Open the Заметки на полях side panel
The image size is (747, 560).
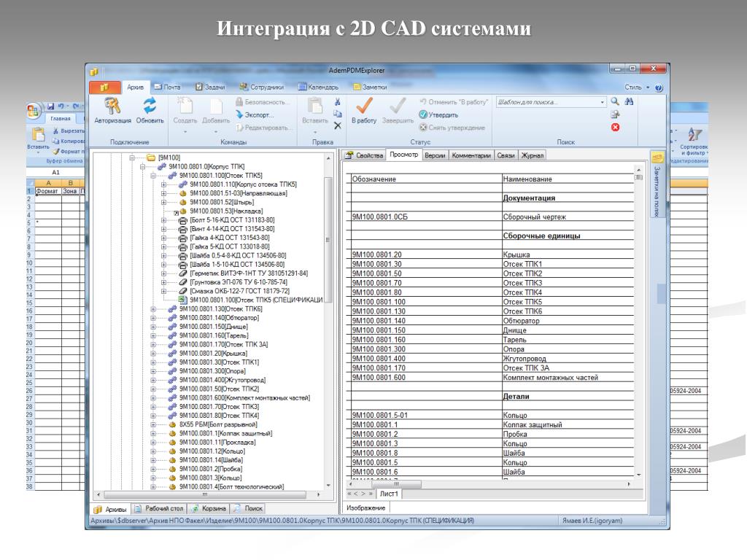(x=657, y=185)
